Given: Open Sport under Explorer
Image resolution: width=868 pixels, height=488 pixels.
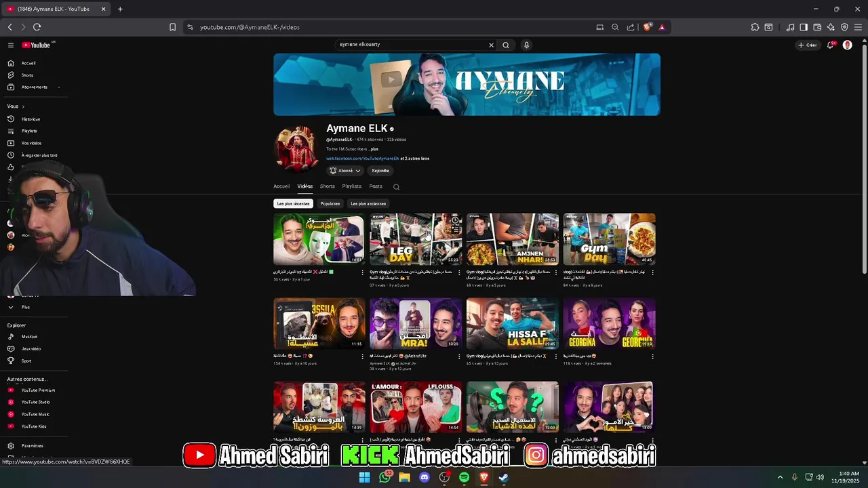Looking at the screenshot, I should pyautogui.click(x=26, y=361).
